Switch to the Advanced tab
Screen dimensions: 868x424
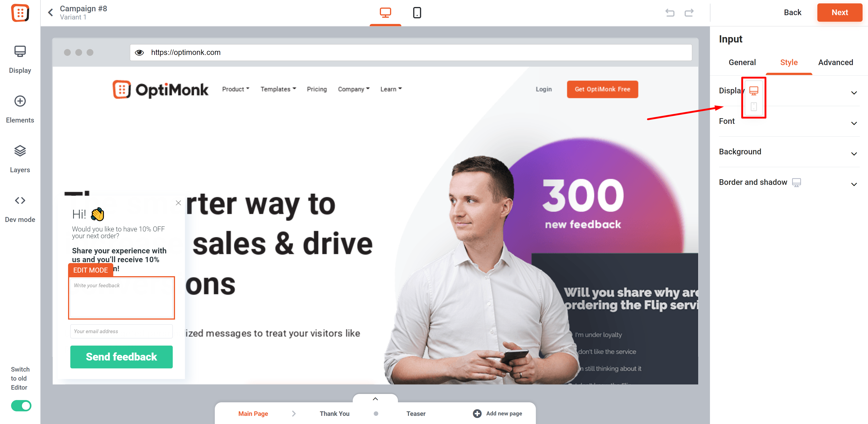(x=835, y=63)
